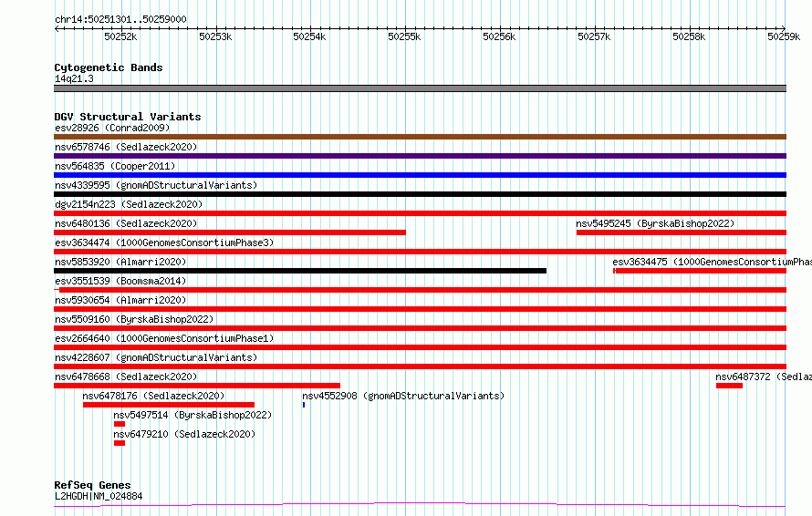Click the red esv3634474 variant bar
Viewport: 812px width, 516px height.
(x=420, y=252)
